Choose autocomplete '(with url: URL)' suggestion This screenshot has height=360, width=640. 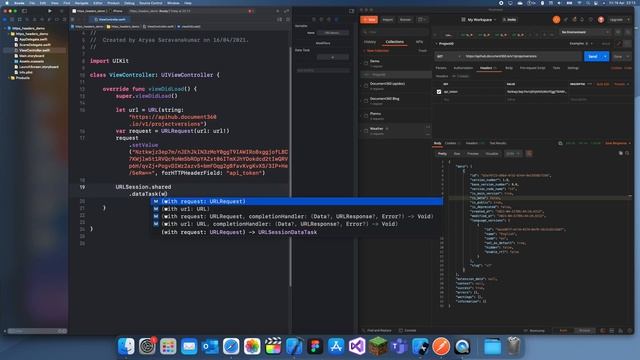point(297,209)
